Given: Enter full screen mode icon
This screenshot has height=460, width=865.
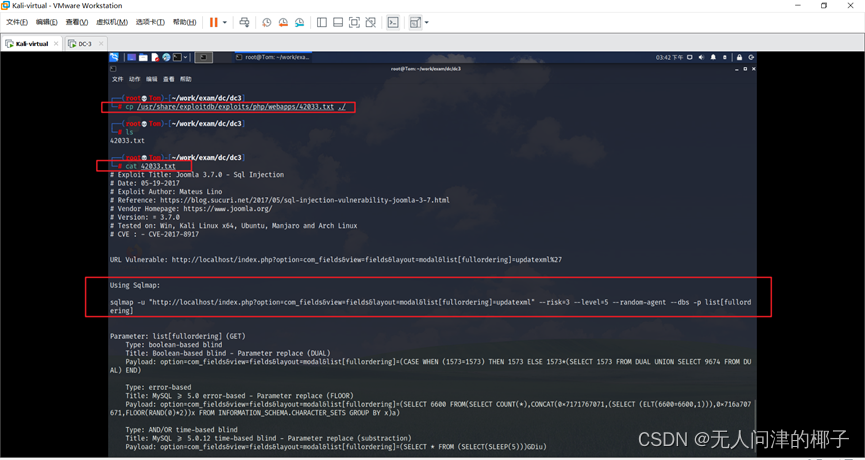Looking at the screenshot, I should (x=354, y=22).
